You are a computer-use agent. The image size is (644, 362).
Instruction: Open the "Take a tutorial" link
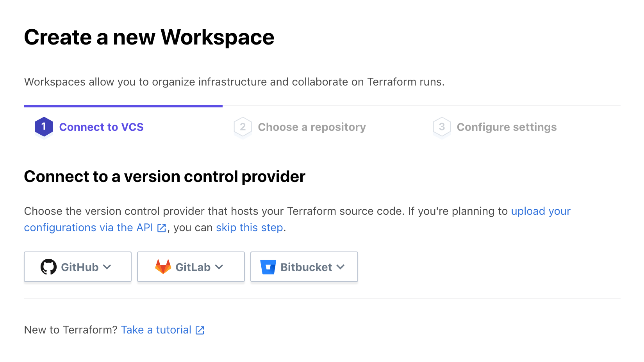(x=156, y=330)
